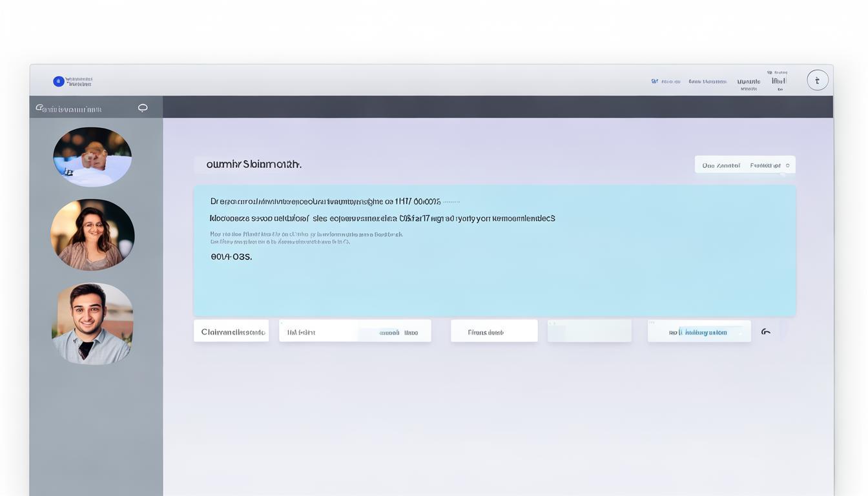
Task: Click the heading text above blue panel
Action: click(x=254, y=164)
